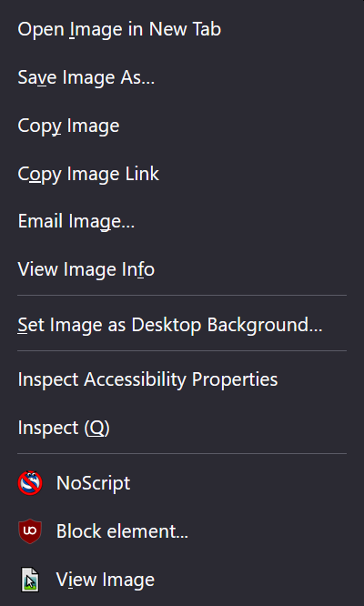Click the View Image document icon
The height and width of the screenshot is (606, 364).
pyautogui.click(x=30, y=580)
